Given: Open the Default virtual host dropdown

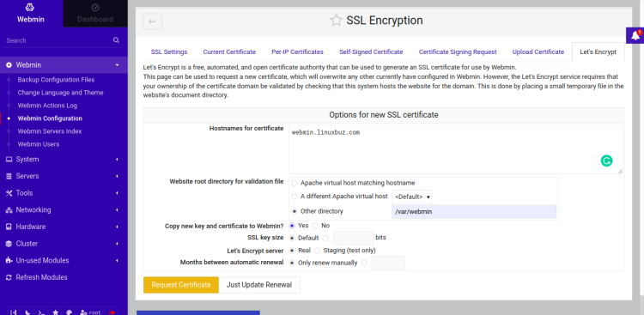Looking at the screenshot, I should (x=412, y=197).
